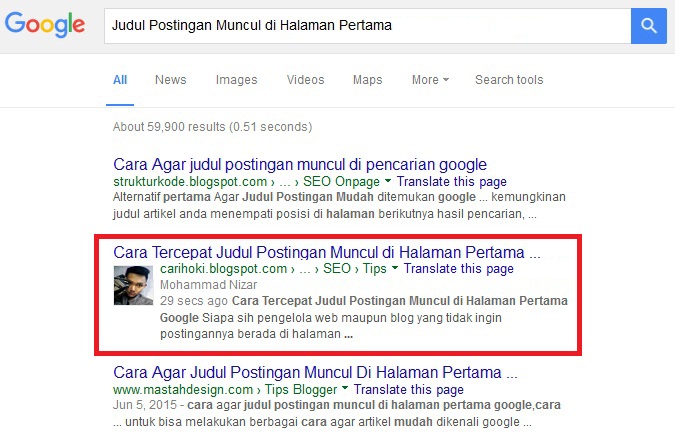Click the blue magnifier search button
The image size is (675, 436).
coord(649,26)
